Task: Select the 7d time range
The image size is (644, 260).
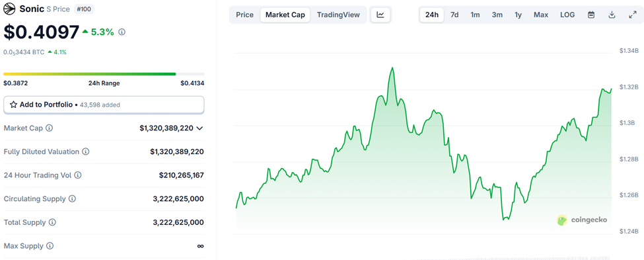Action: [454, 15]
